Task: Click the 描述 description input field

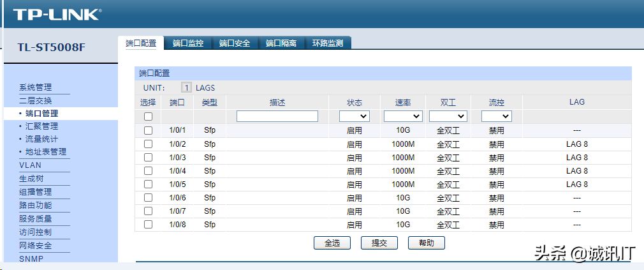Action: click(277, 116)
